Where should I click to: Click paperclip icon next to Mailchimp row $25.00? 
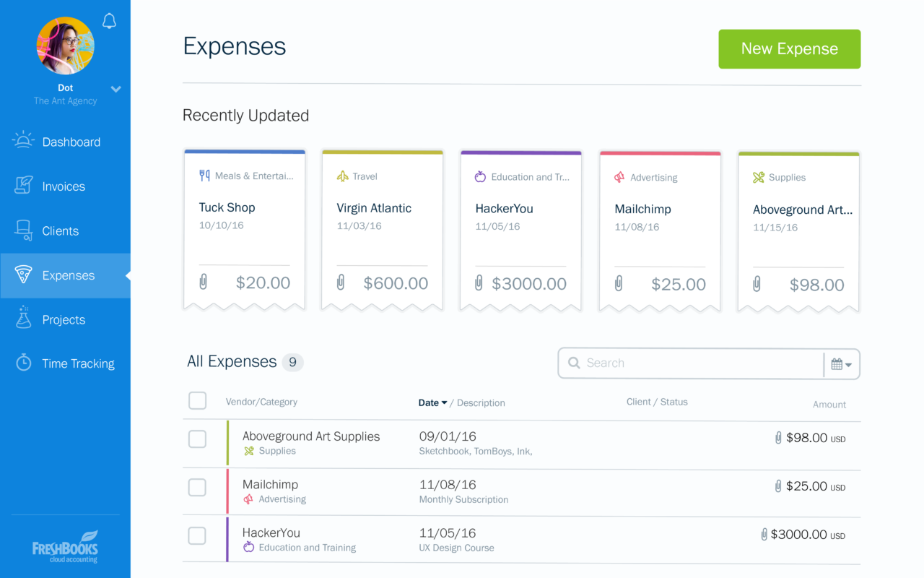pyautogui.click(x=778, y=486)
